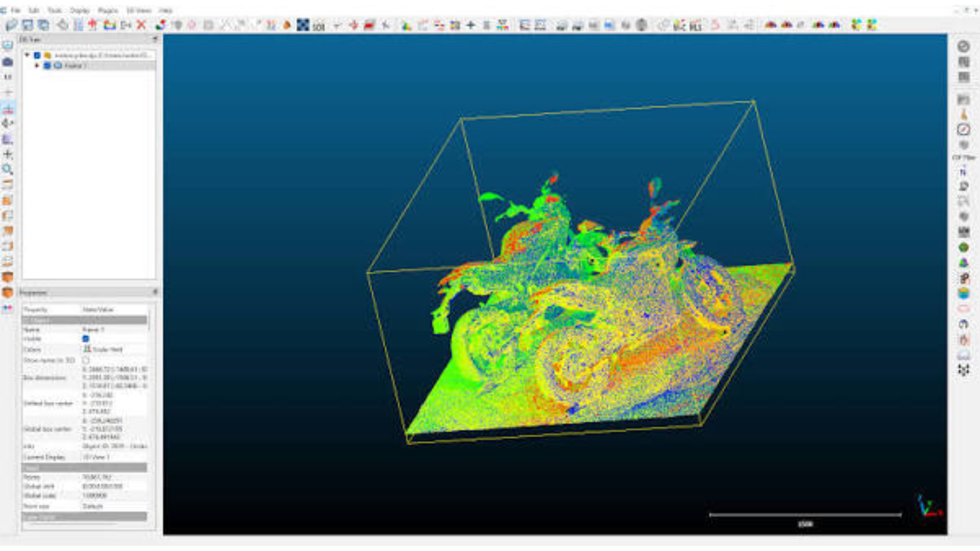Toggle checkbox of the root file entry in DB Tree
This screenshot has width=980, height=551.
pyautogui.click(x=37, y=55)
